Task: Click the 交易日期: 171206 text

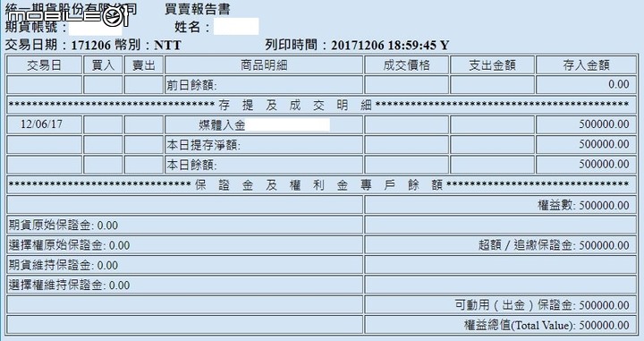Action: point(58,45)
